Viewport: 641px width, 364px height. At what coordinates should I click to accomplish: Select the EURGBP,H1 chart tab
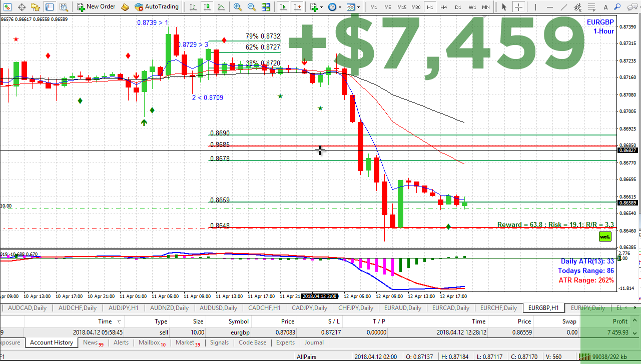tap(544, 308)
